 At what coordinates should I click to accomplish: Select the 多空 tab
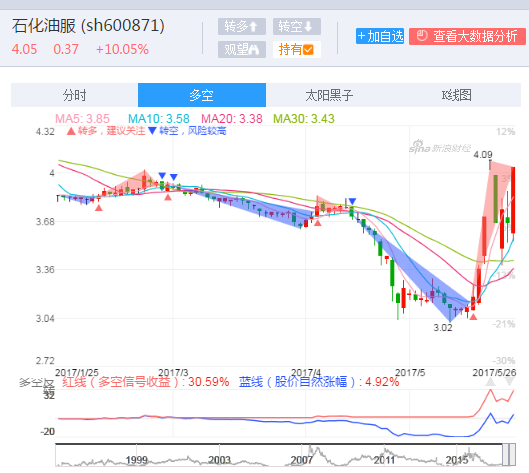(202, 95)
